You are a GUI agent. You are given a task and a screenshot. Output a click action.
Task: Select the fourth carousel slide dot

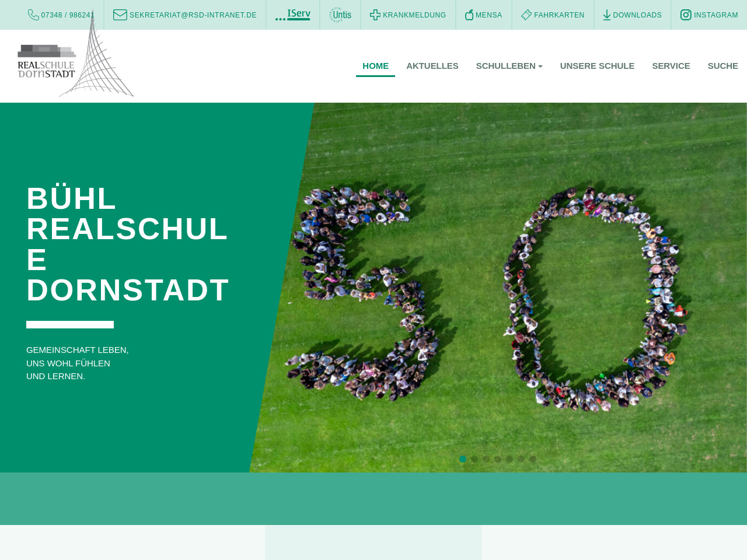click(498, 459)
